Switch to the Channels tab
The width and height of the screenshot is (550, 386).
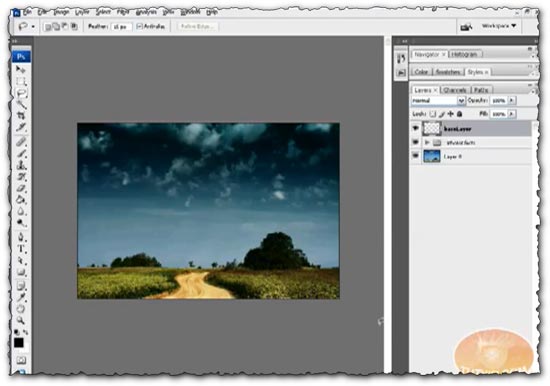pyautogui.click(x=455, y=90)
